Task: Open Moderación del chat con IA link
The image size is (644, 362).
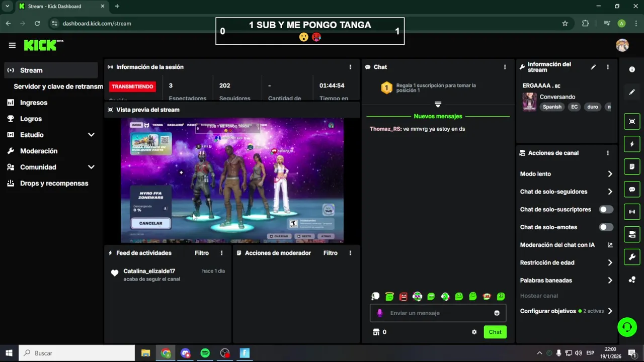Action: coord(566,245)
